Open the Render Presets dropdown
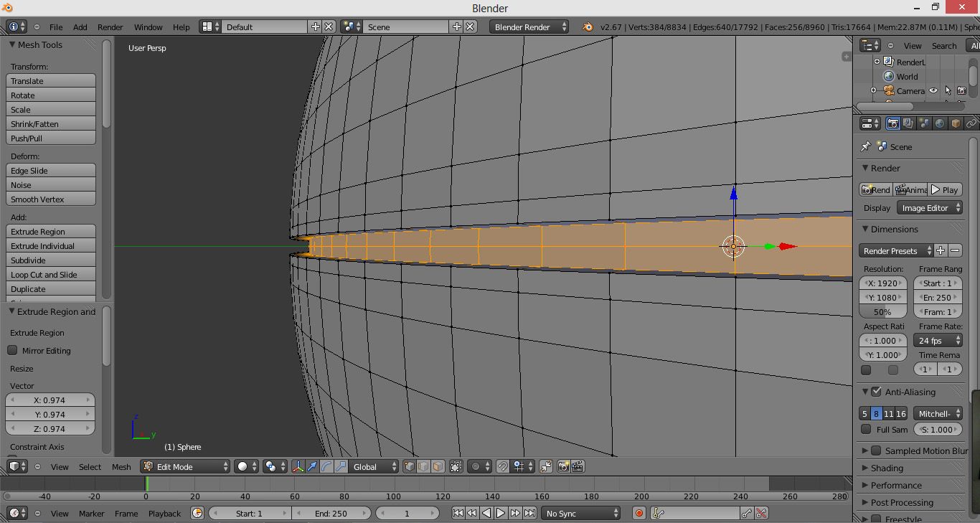Viewport: 980px width, 523px height. coord(896,251)
